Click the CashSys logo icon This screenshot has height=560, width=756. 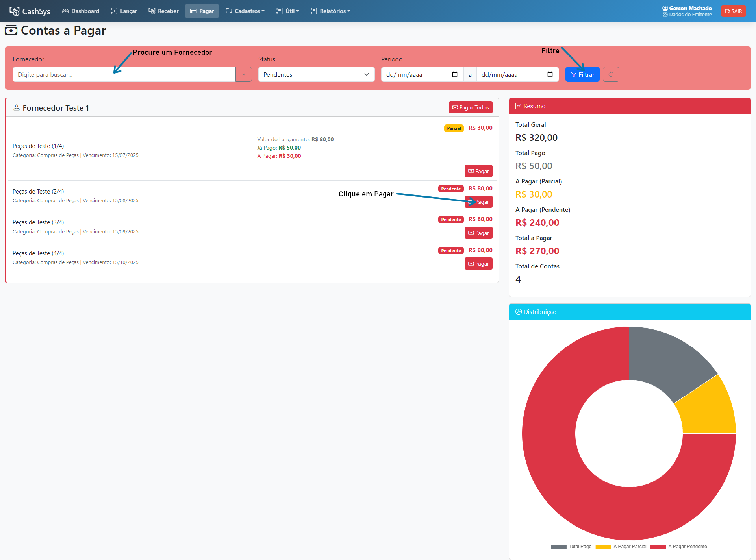click(x=15, y=11)
